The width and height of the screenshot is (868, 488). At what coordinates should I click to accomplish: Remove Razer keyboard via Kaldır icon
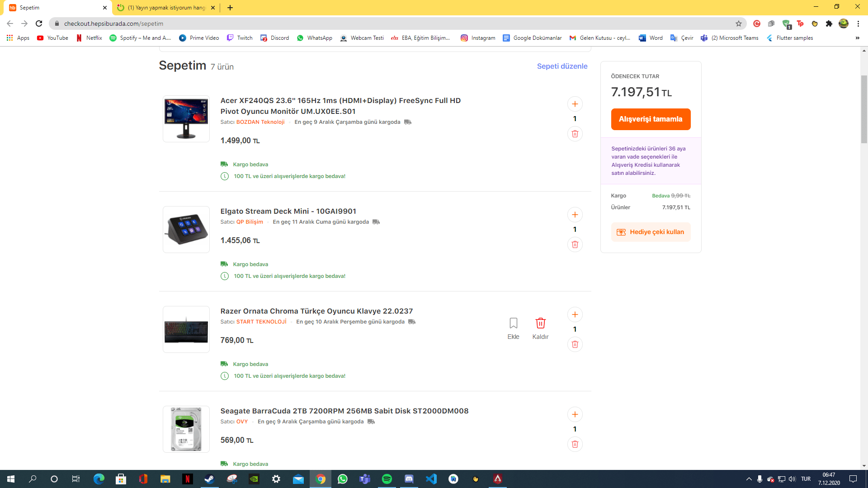[540, 324]
